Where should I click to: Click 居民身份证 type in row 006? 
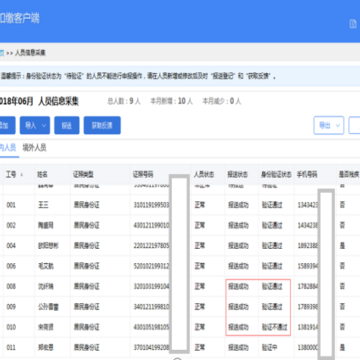coord(87,266)
